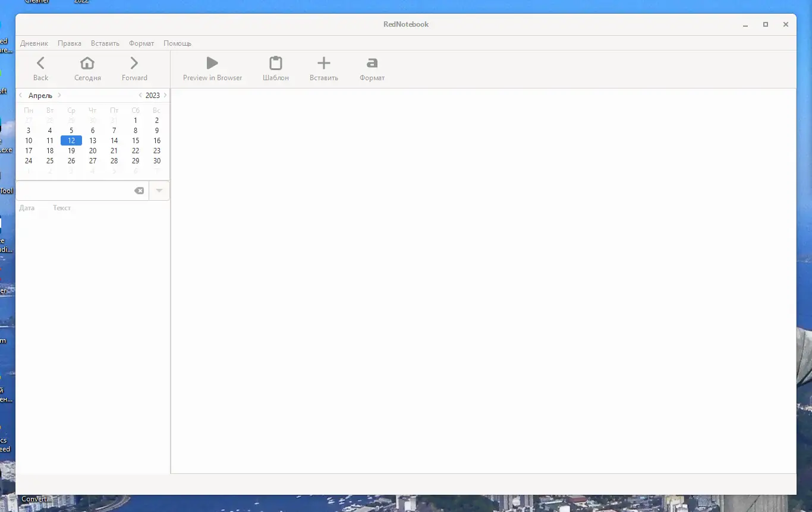Image resolution: width=812 pixels, height=512 pixels.
Task: Click the Текст column header
Action: click(62, 208)
